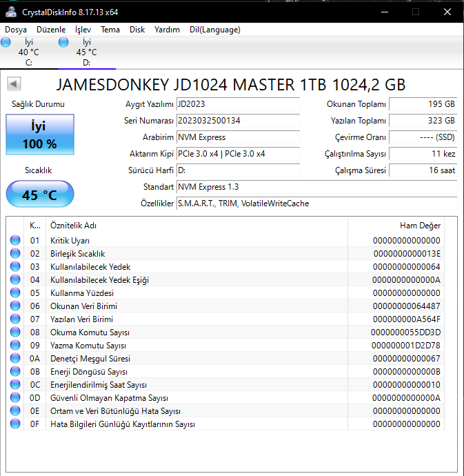The height and width of the screenshot is (476, 464).
Task: Click the CrystalDiskInfo app icon in title bar
Action: [x=10, y=12]
